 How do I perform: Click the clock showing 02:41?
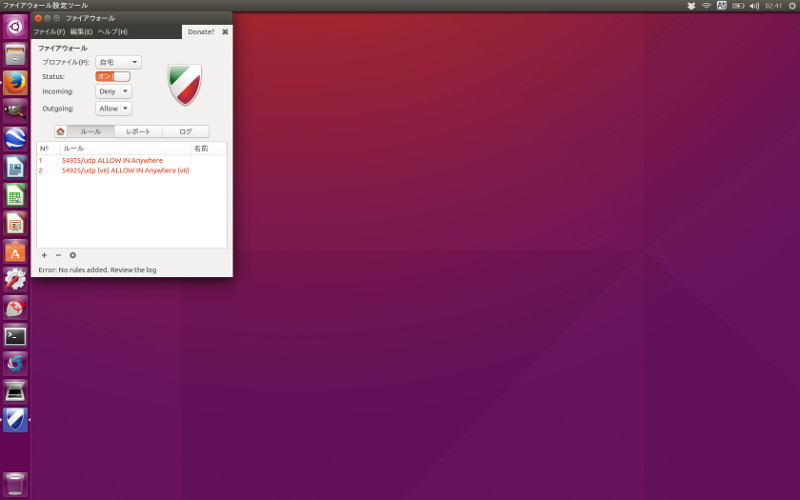point(773,6)
